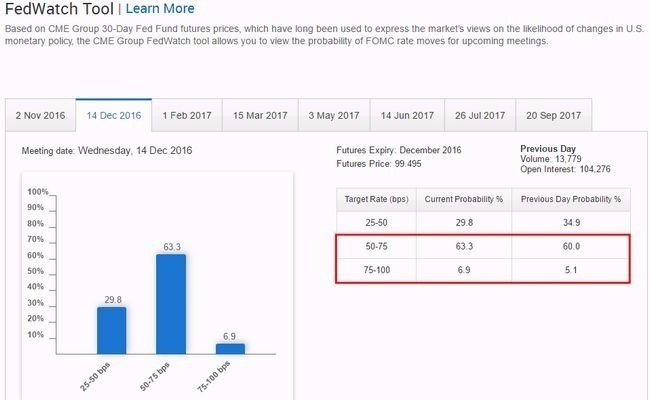The width and height of the screenshot is (650, 400).
Task: Switch to the 26 Jul 2017 tab
Action: pos(480,115)
